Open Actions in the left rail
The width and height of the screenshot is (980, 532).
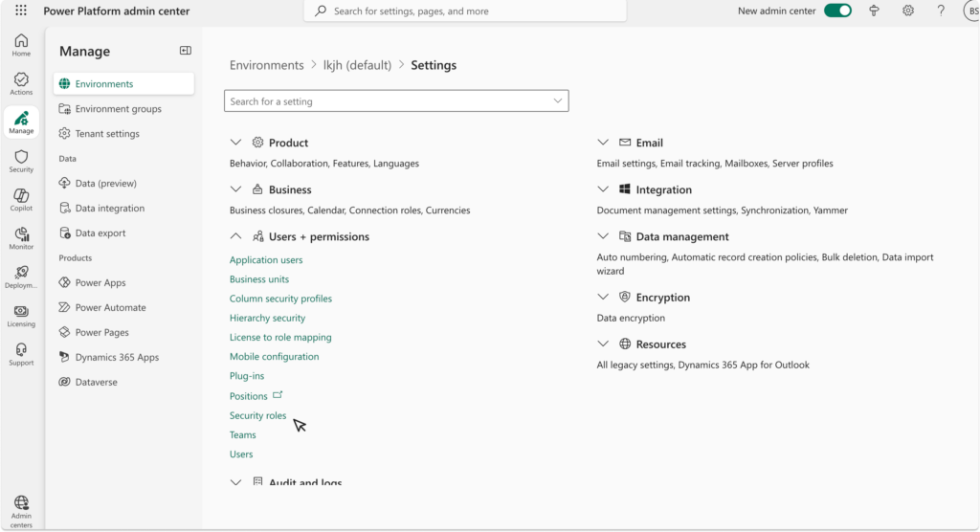point(21,83)
